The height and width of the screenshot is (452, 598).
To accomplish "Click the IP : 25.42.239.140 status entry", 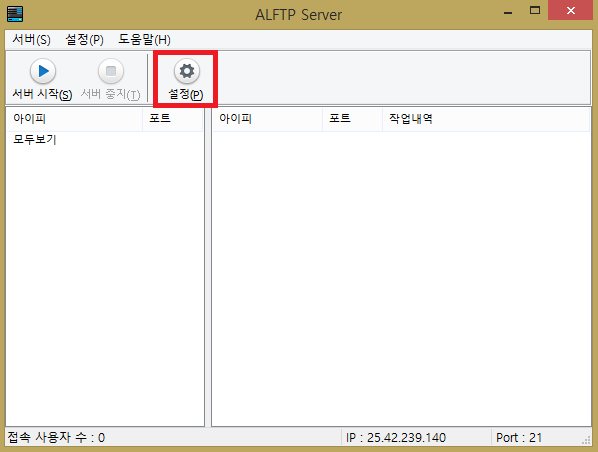I will point(396,438).
